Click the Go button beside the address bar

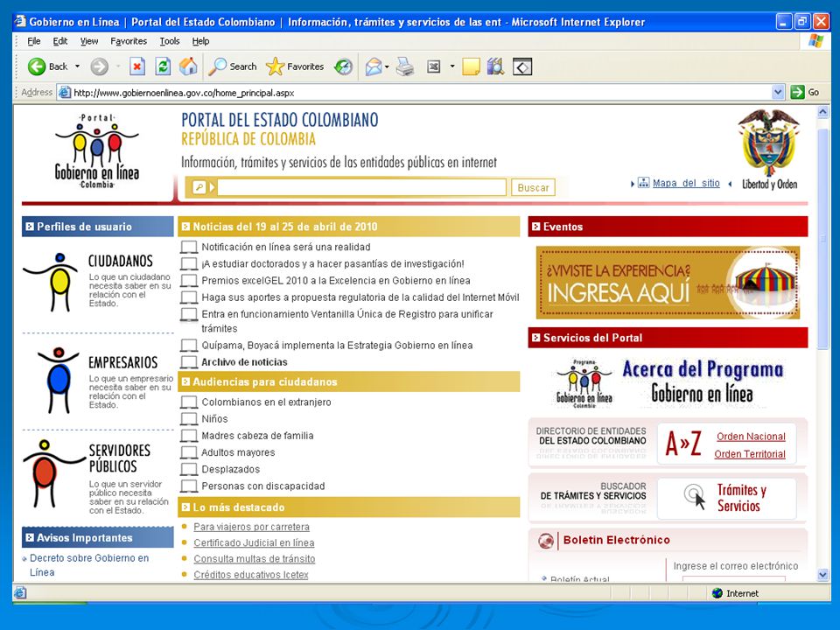(x=805, y=92)
